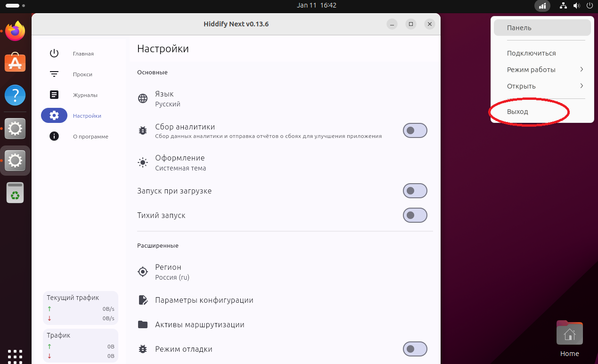The width and height of the screenshot is (598, 364).
Task: Enable the Тихий запуск switch
Action: coord(415,215)
